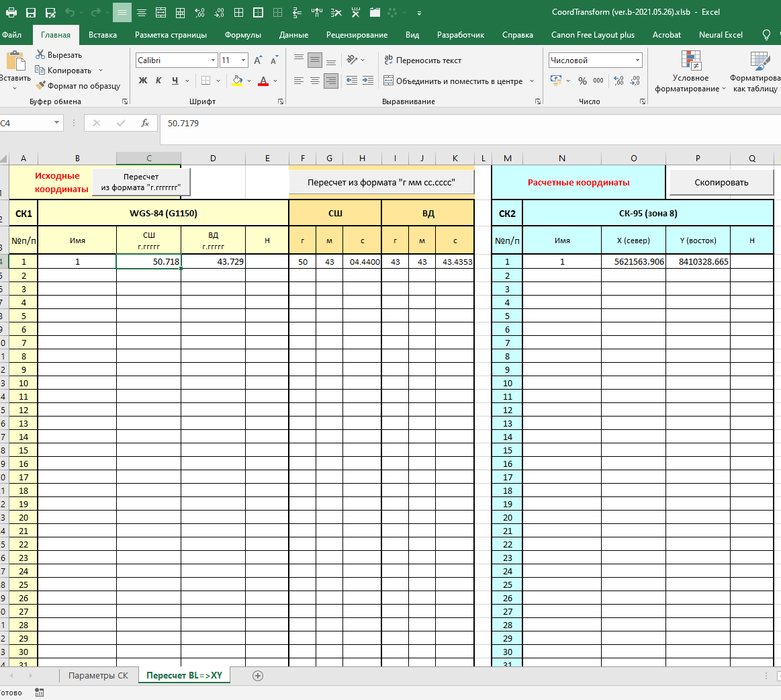
Task: Add a new sheet with the plus icon
Action: (x=257, y=676)
